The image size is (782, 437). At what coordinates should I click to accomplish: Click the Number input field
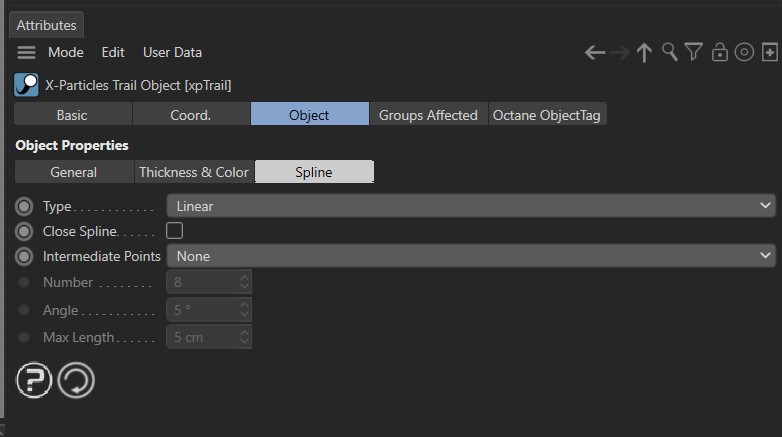coord(203,282)
